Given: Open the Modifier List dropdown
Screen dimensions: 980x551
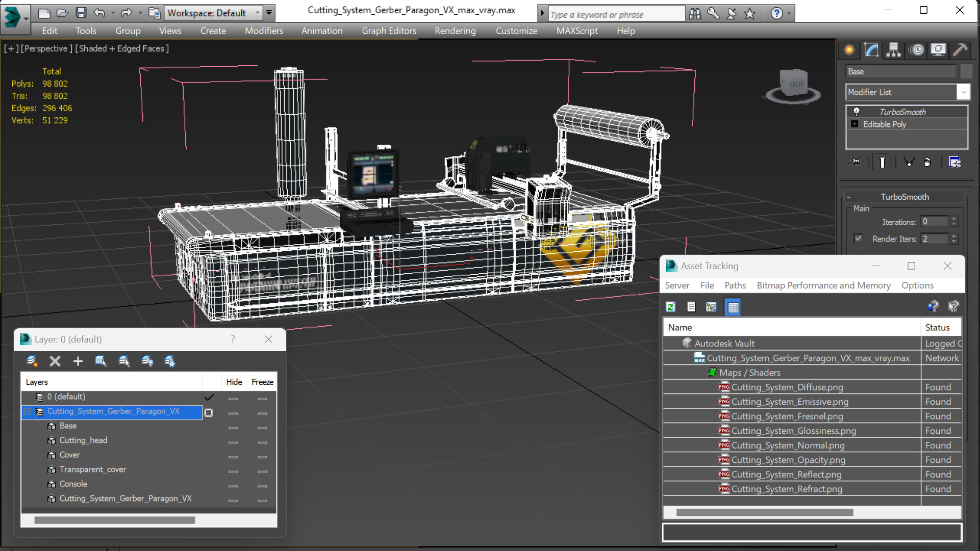Looking at the screenshot, I should pyautogui.click(x=907, y=92).
